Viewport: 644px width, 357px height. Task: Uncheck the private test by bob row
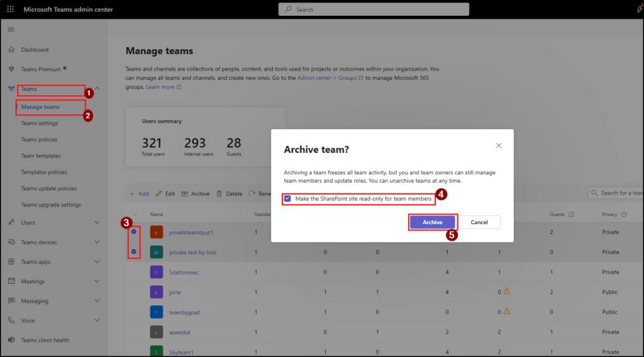tap(134, 252)
